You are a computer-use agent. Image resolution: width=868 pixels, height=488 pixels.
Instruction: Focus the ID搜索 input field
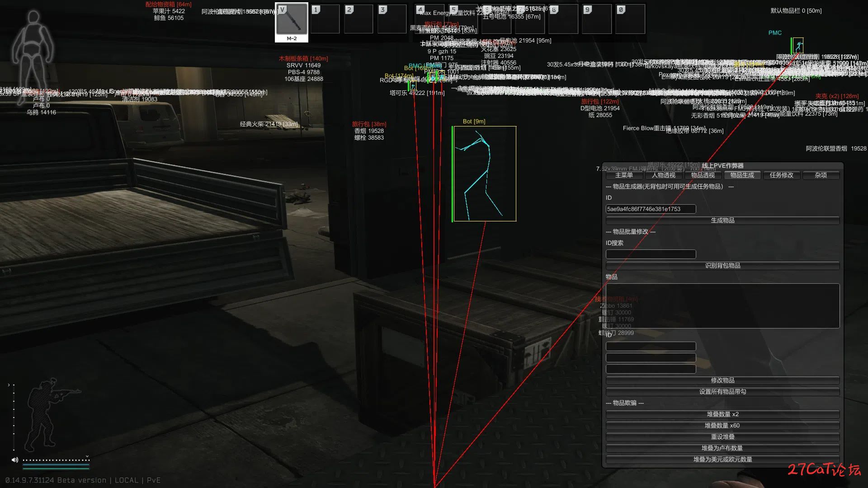(x=651, y=254)
